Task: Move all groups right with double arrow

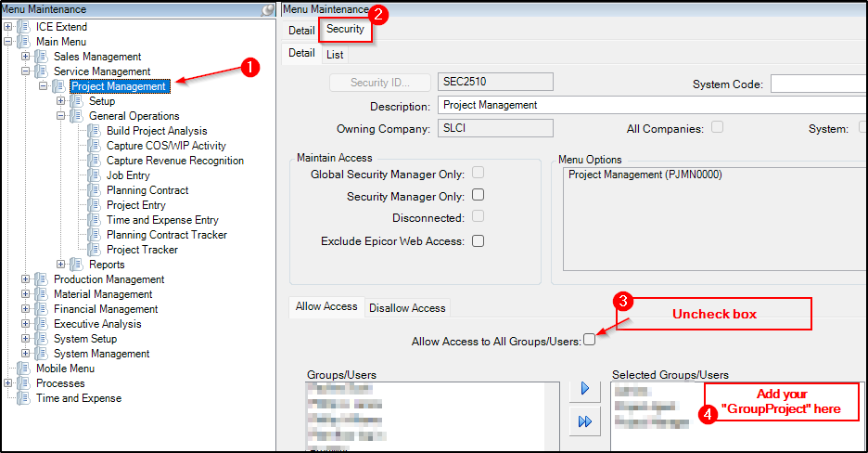Action: [585, 422]
